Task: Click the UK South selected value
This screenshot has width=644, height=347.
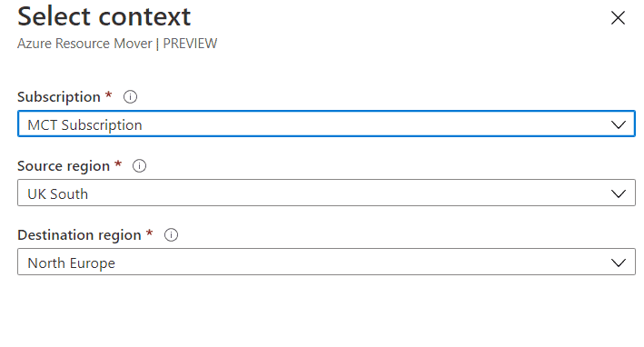Action: coord(57,193)
